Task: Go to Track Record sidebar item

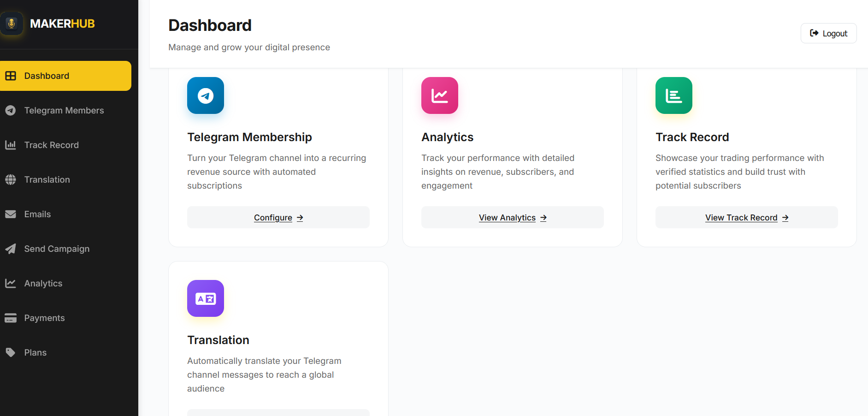Action: (52, 145)
